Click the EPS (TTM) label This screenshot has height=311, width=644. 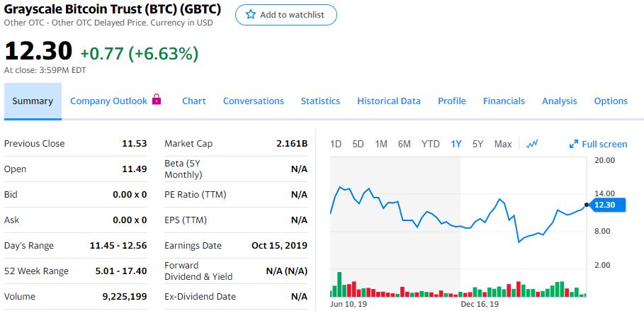click(x=186, y=220)
